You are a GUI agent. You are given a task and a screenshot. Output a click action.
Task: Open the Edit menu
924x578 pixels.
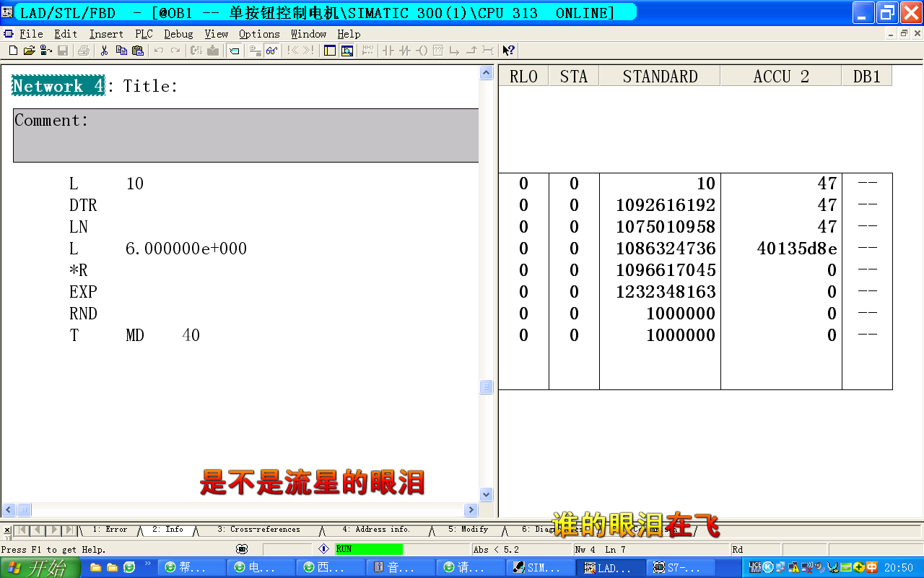click(66, 34)
